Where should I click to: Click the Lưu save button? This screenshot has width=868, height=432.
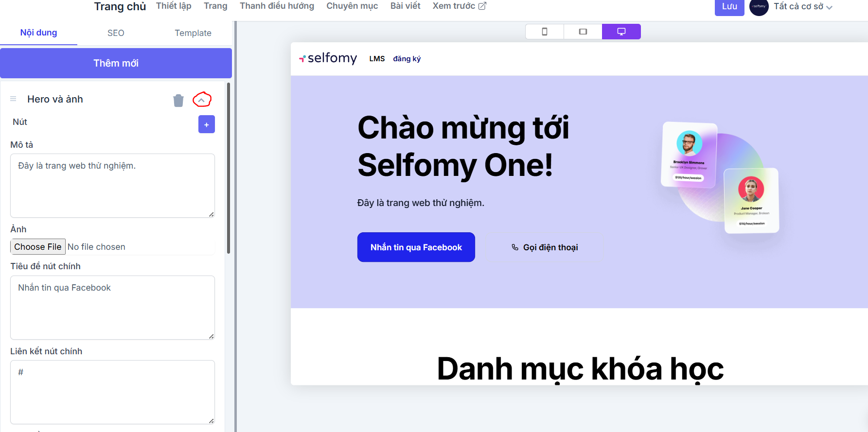coord(729,6)
